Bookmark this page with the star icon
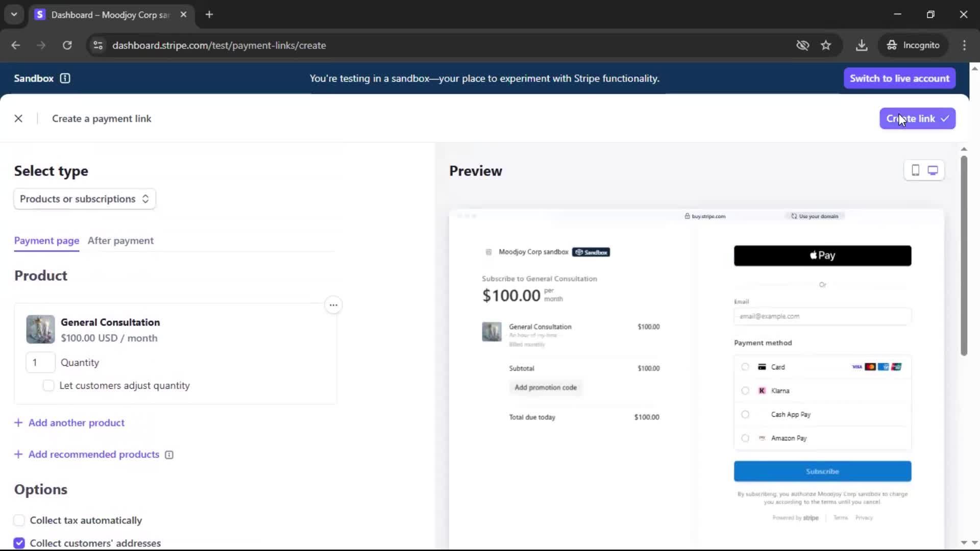This screenshot has height=551, width=980. click(x=826, y=45)
